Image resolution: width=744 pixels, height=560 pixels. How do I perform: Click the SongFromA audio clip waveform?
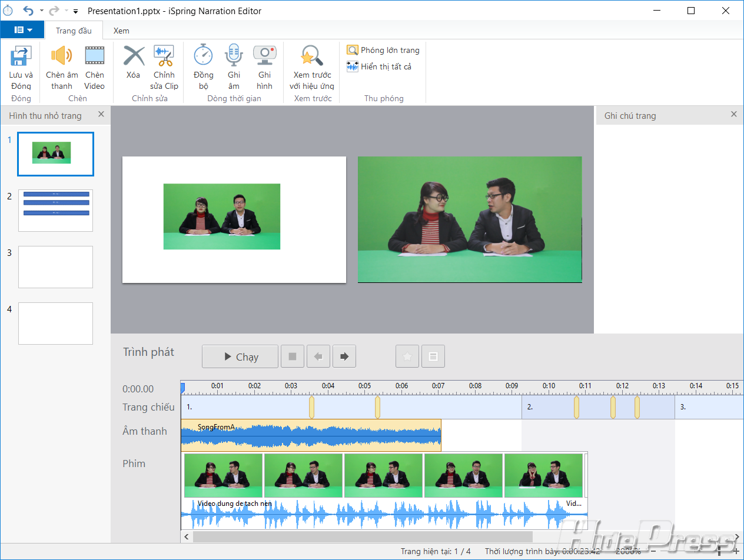click(311, 435)
